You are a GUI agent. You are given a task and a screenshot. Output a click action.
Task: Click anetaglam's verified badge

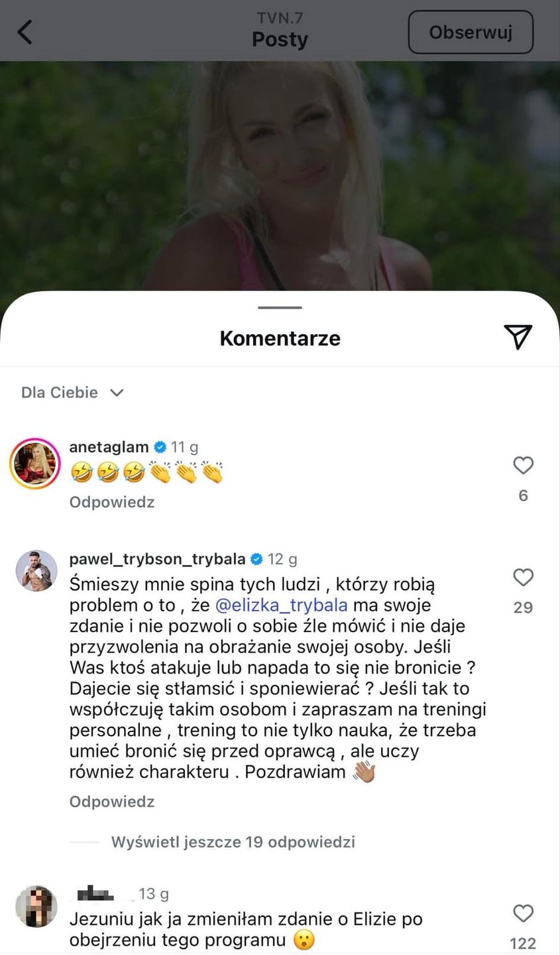click(160, 447)
